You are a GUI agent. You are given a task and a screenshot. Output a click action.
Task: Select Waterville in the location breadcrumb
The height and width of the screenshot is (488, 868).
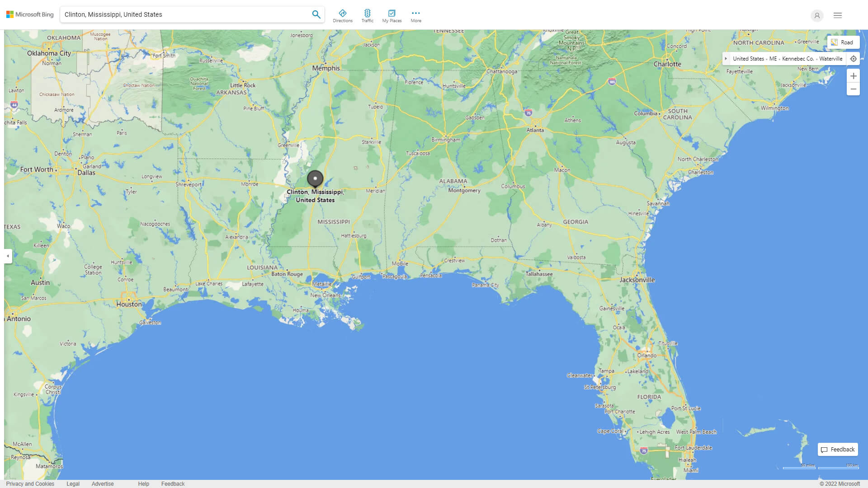(x=831, y=58)
